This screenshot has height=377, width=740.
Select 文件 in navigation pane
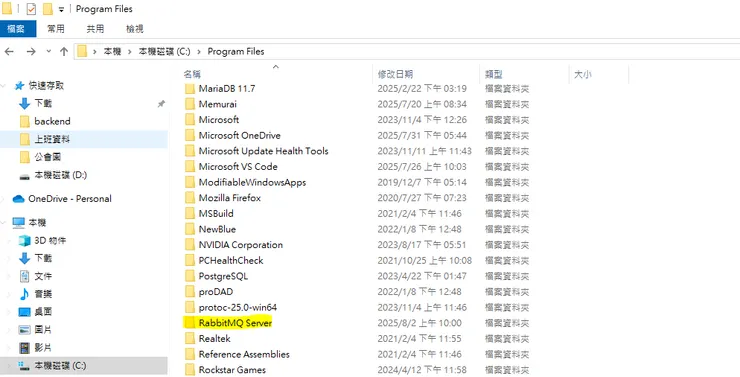43,276
